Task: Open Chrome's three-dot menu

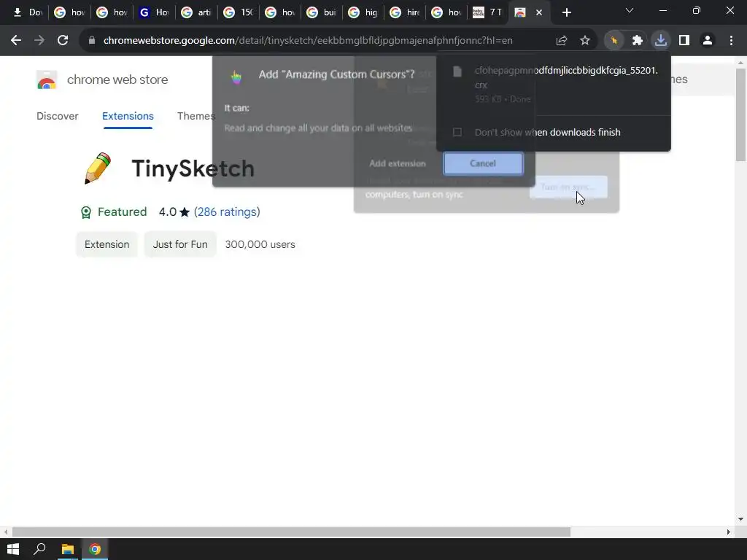Action: coord(731,41)
